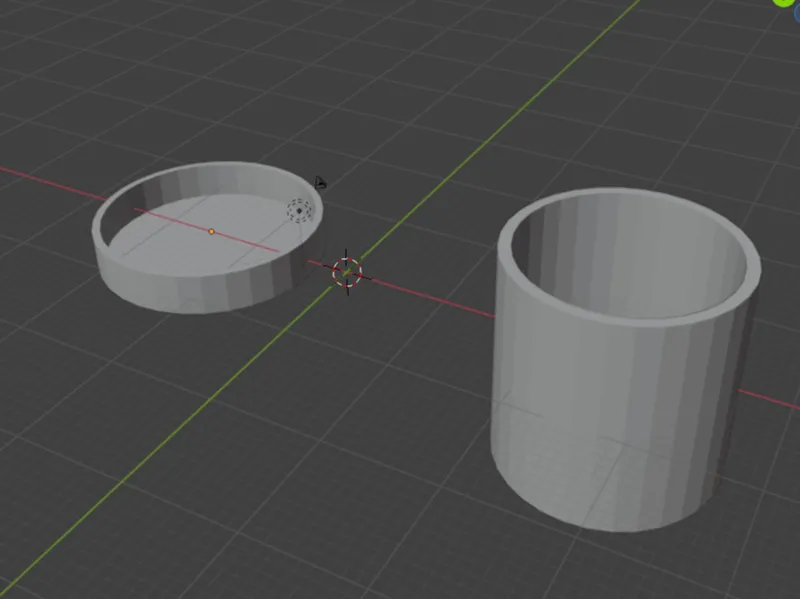The width and height of the screenshot is (800, 599).
Task: Select the tall hollow cup object
Action: [626, 359]
